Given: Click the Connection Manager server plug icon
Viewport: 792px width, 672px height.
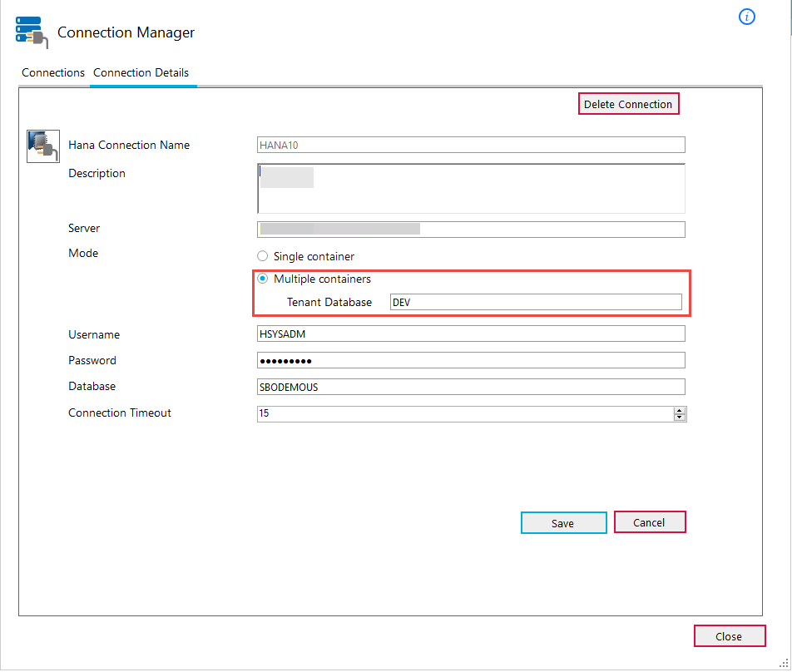Looking at the screenshot, I should pos(32,32).
